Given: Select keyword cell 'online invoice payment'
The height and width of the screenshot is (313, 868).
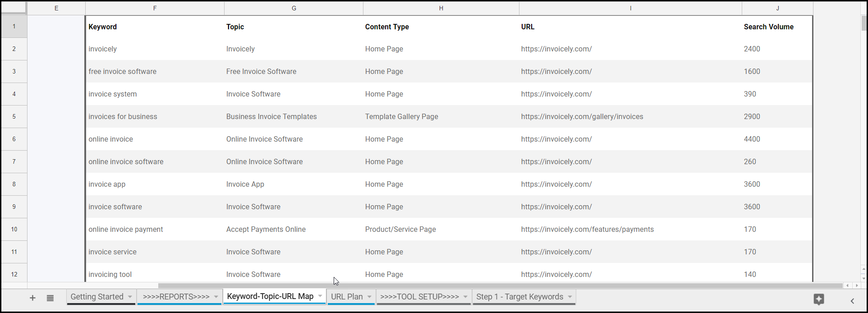Looking at the screenshot, I should [x=155, y=230].
